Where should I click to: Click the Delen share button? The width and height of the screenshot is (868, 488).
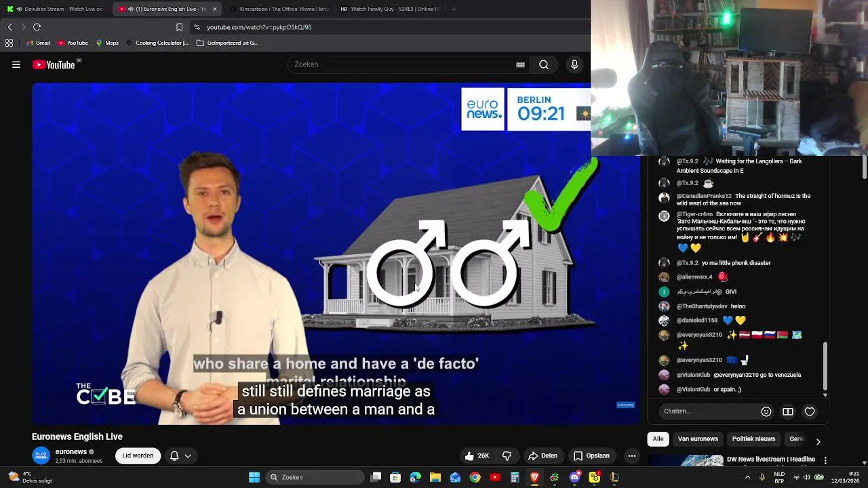point(542,456)
